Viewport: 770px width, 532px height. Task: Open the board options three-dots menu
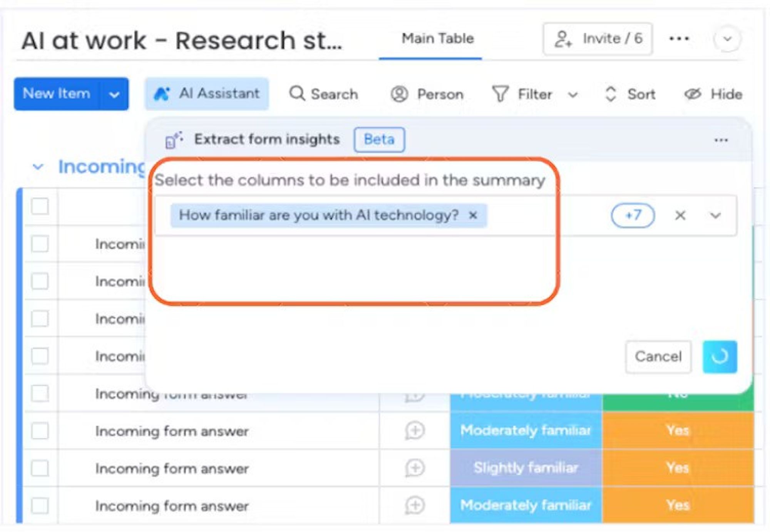click(x=679, y=38)
